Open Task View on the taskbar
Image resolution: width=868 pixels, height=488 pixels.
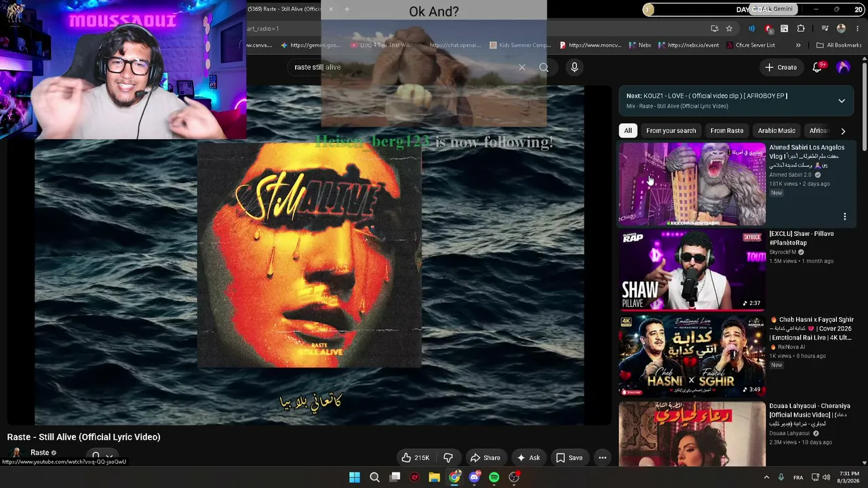(x=395, y=477)
